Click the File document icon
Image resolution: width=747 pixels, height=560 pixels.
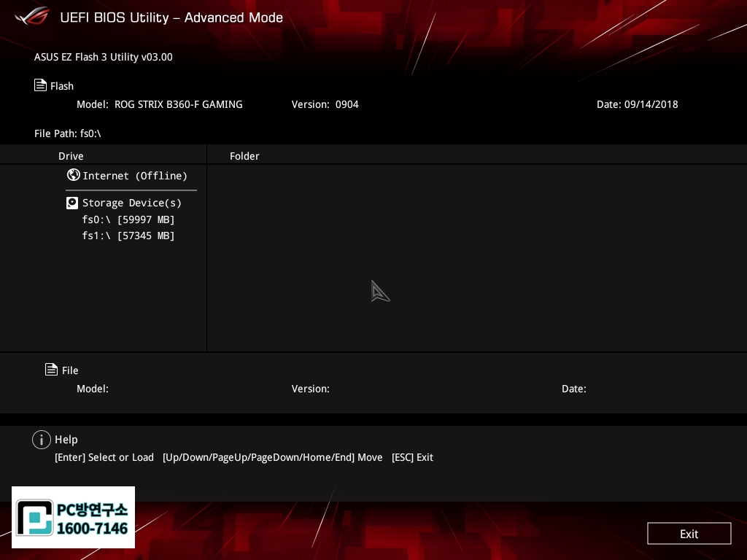[x=52, y=369]
